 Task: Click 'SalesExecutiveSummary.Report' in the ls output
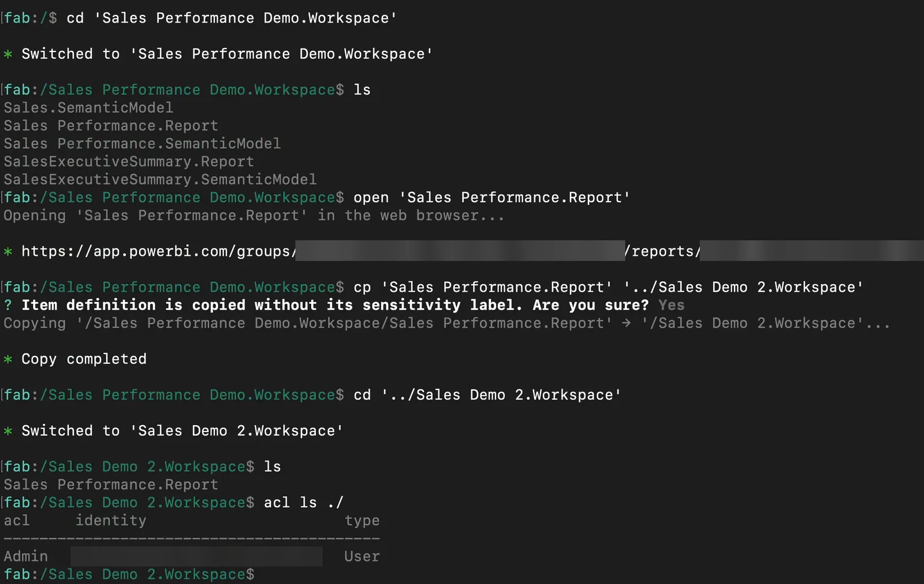coord(129,161)
